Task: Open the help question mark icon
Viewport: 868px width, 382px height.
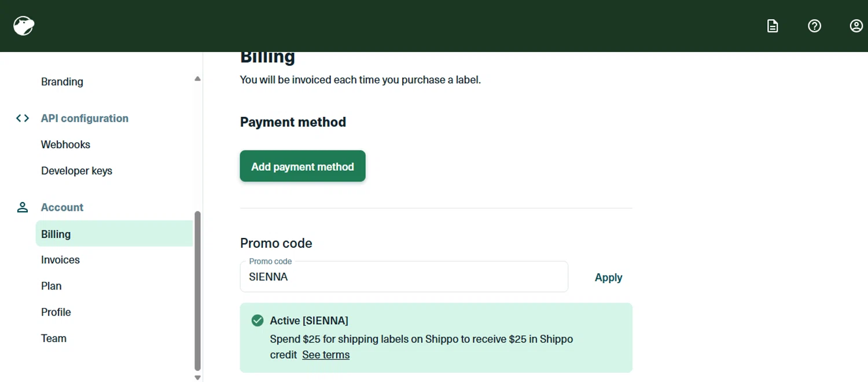Action: pos(814,26)
